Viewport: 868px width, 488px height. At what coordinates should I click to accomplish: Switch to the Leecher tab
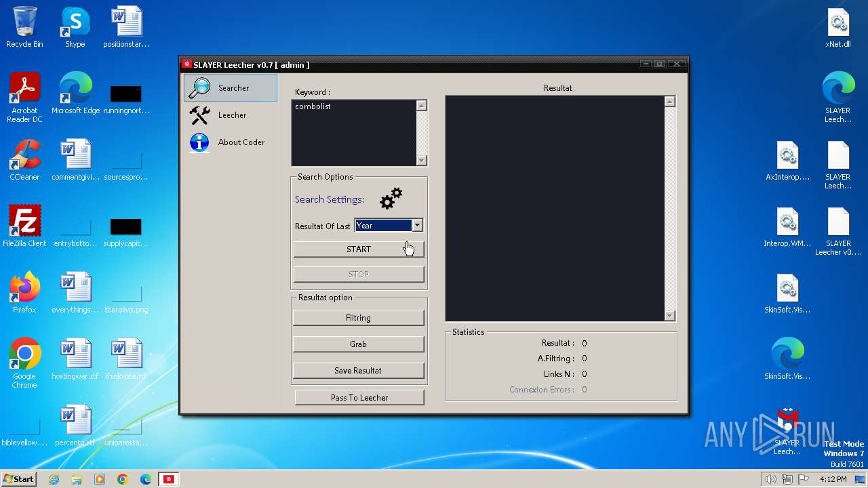[x=231, y=115]
